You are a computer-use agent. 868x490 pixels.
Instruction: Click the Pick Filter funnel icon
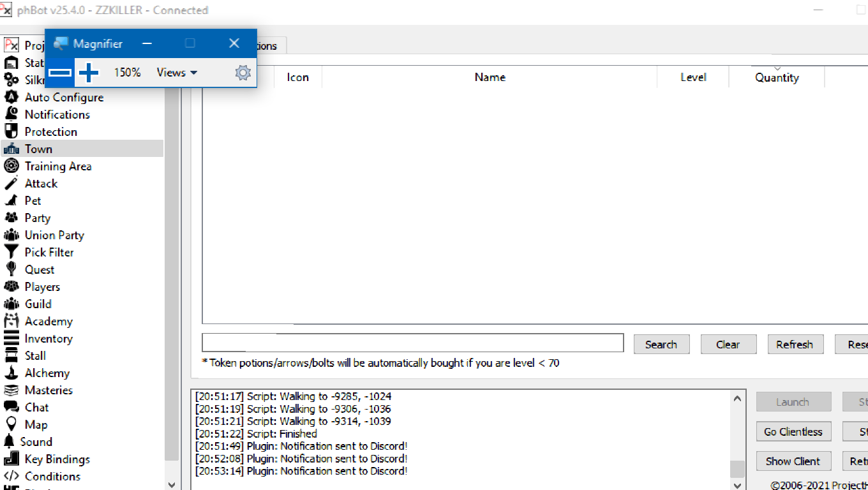[x=11, y=252]
